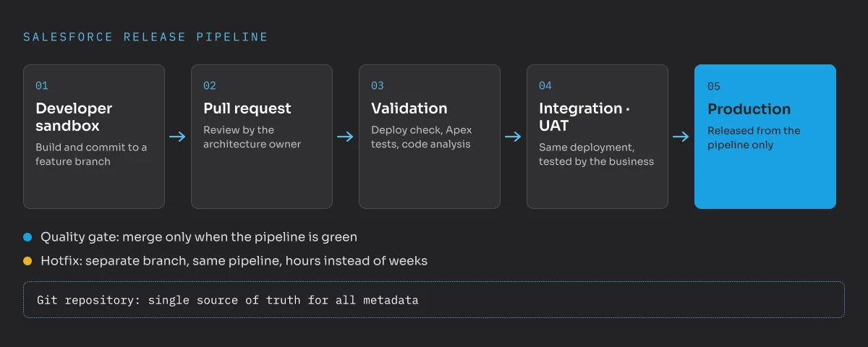The width and height of the screenshot is (868, 347).
Task: Click "Deploy check, Apex tests, code analysis"
Action: (422, 137)
